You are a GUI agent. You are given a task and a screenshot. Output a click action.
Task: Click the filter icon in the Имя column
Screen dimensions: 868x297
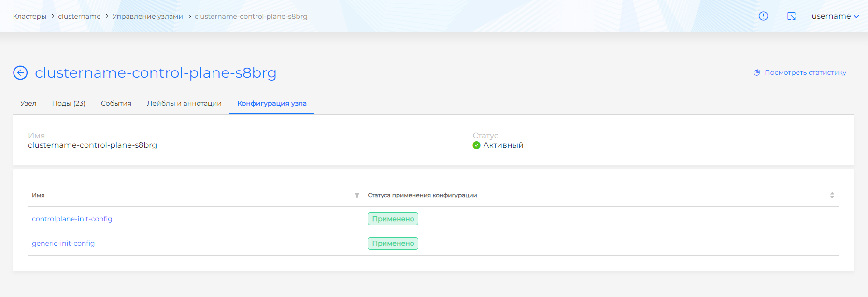pyautogui.click(x=357, y=195)
